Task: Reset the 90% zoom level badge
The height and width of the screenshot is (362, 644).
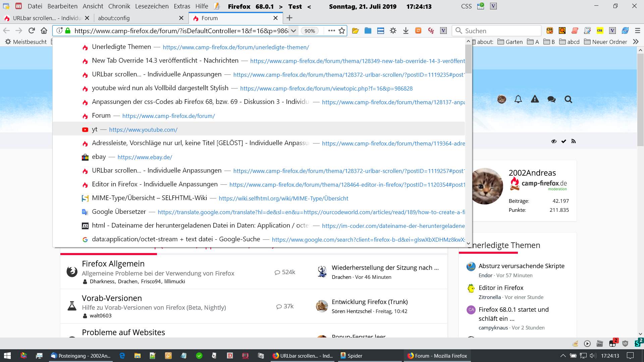Action: (x=309, y=31)
